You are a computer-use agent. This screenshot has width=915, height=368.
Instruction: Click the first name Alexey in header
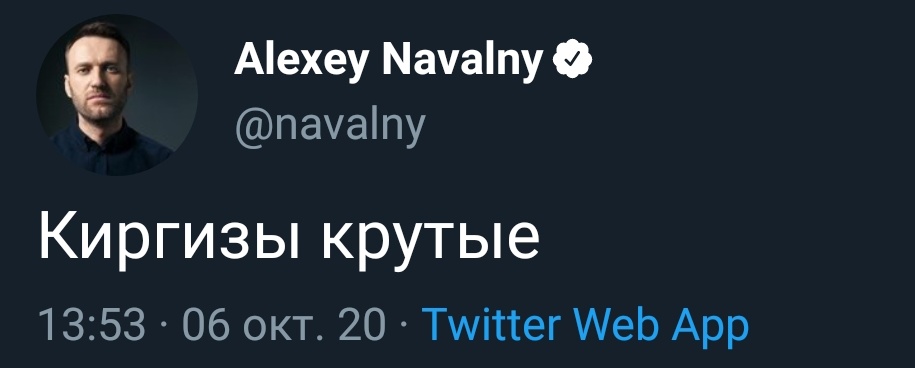(301, 60)
